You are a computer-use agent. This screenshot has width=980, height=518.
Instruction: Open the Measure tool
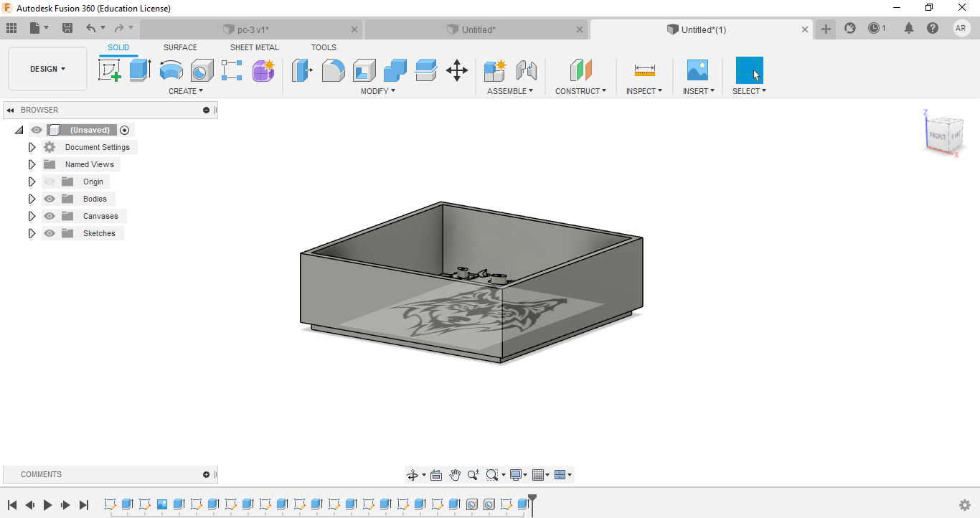pos(644,70)
